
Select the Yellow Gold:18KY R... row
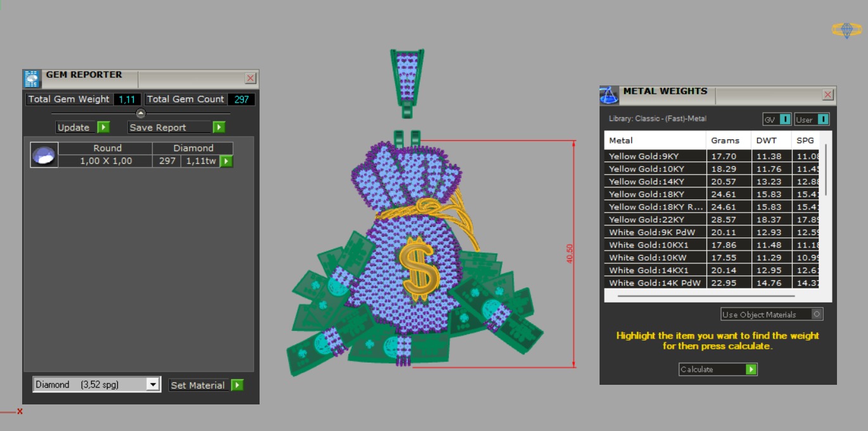click(712, 207)
